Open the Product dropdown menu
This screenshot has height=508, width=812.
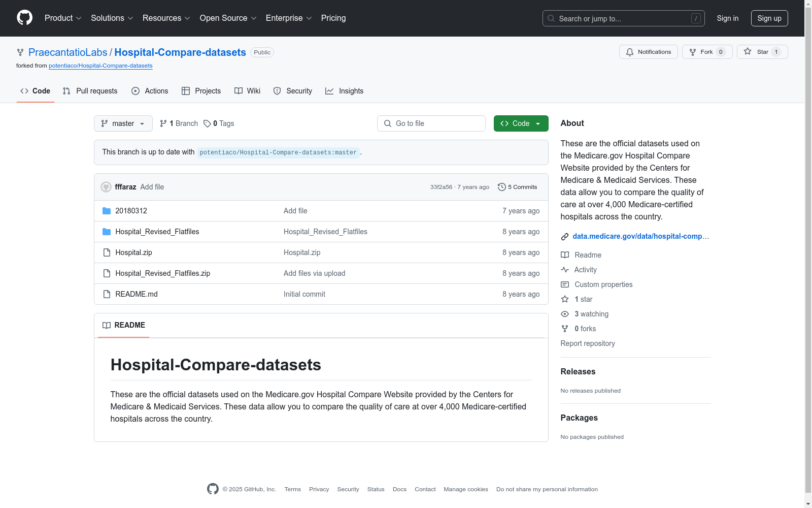[x=63, y=18]
